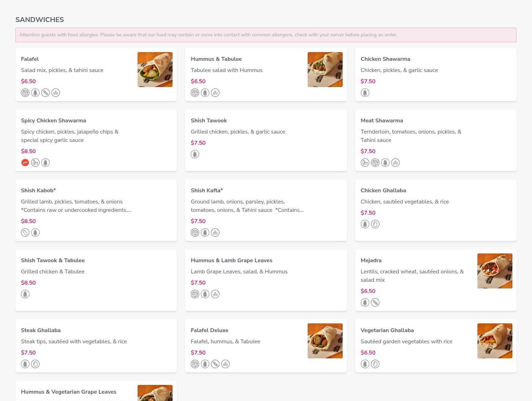
Task: Click the peanut allergen icon on Shish Kabob
Action: coord(25,232)
